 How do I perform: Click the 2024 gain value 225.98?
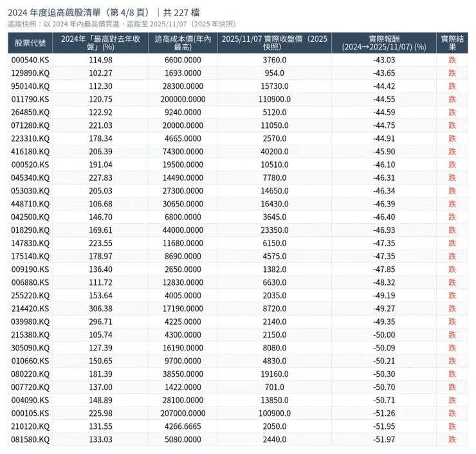click(x=100, y=413)
